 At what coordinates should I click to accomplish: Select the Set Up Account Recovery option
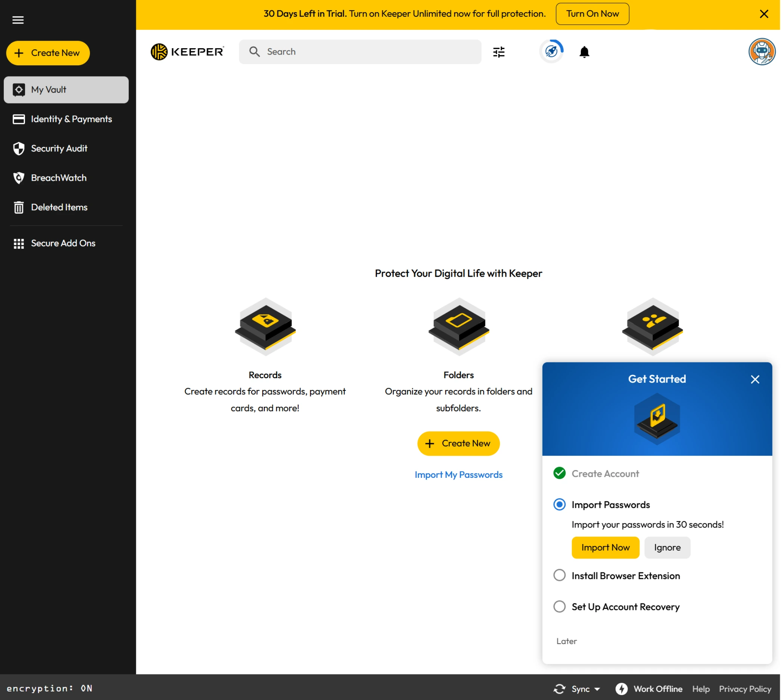point(560,606)
